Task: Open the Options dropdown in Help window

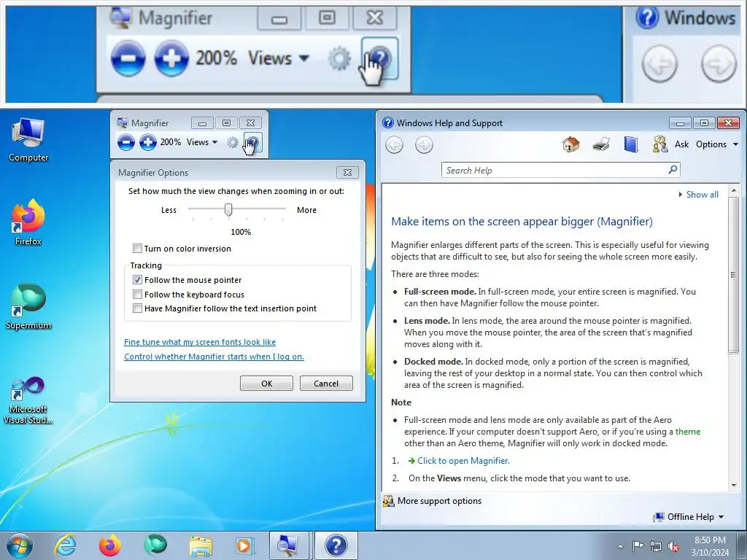Action: coord(717,144)
